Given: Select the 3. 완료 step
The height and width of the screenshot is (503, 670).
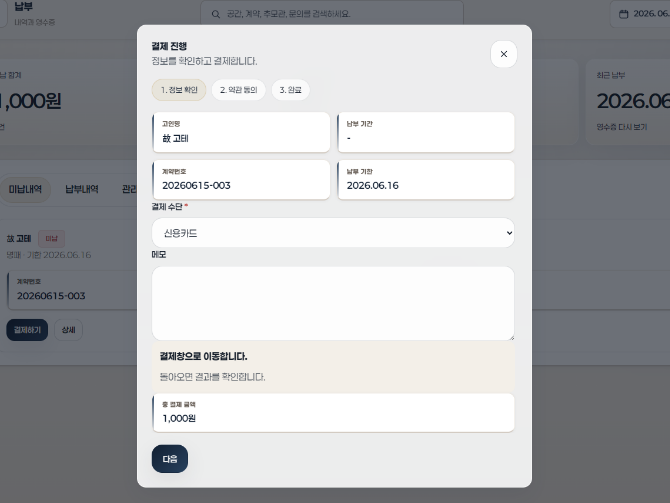Looking at the screenshot, I should coord(291,90).
